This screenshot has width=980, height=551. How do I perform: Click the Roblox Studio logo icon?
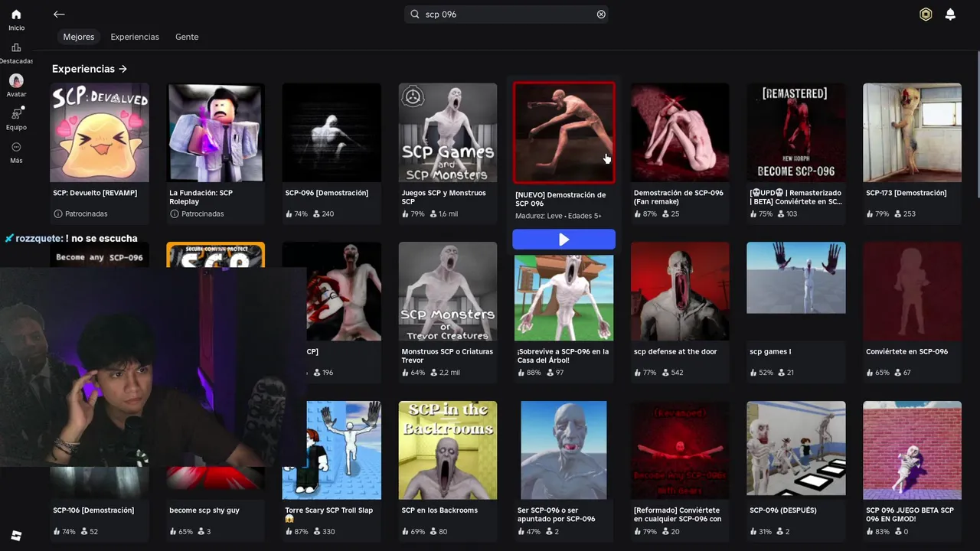pyautogui.click(x=16, y=536)
